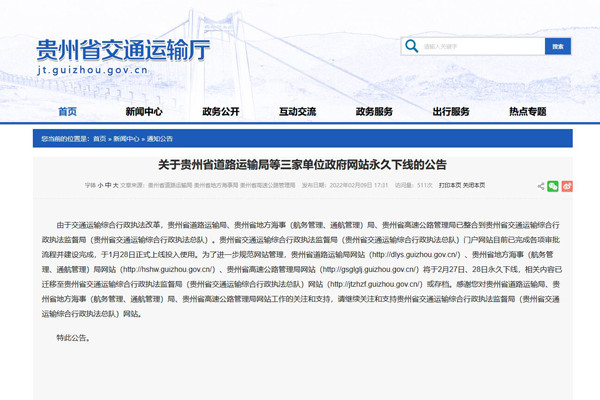This screenshot has width=600, height=400.
Task: Open the 首页 navigation tab
Action: [x=67, y=111]
